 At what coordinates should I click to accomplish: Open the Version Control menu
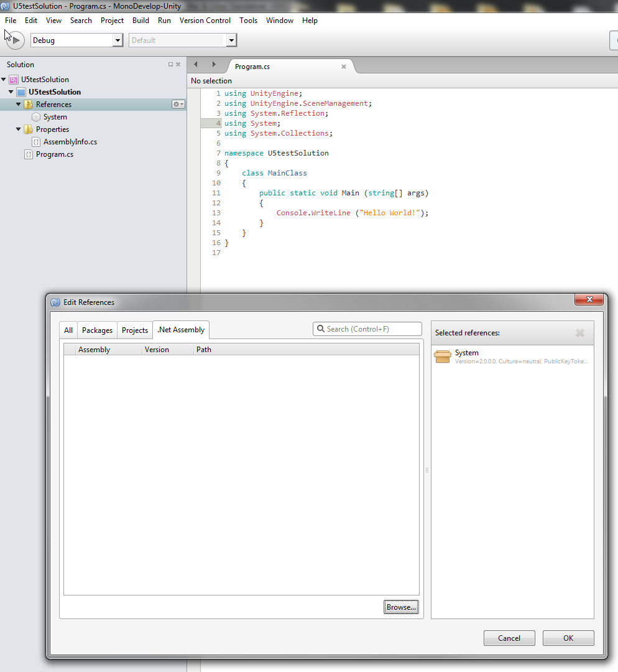pyautogui.click(x=205, y=20)
